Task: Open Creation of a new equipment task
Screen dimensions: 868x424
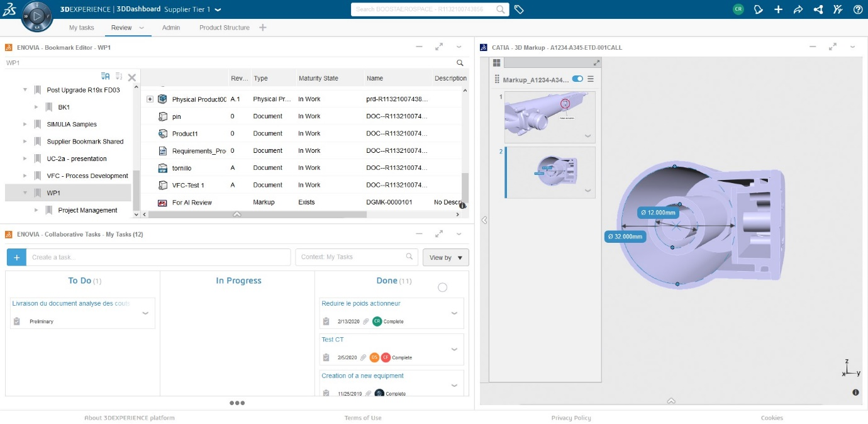Action: [362, 376]
